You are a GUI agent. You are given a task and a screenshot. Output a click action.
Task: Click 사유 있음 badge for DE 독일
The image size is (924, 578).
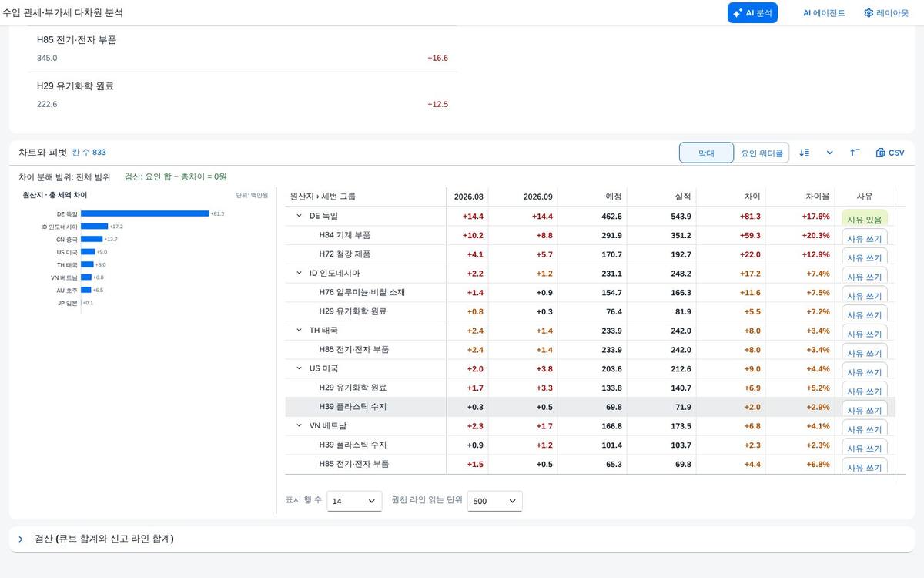[x=865, y=218]
